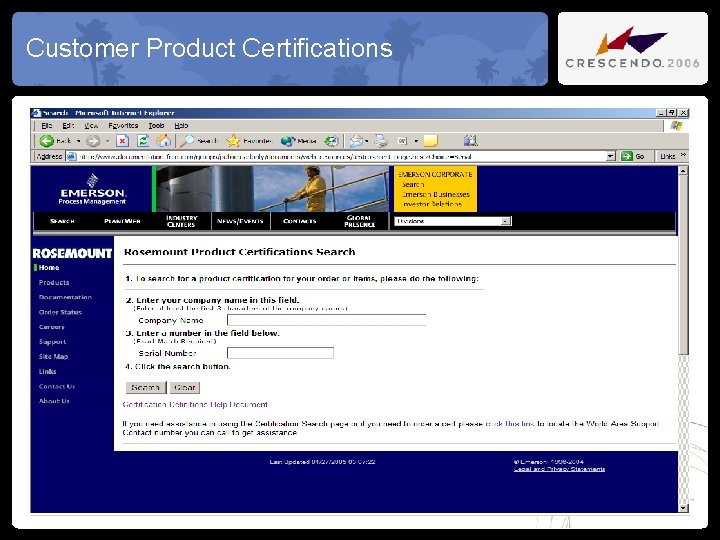Click the Edit with Word toolbar icon
This screenshot has height=540, width=720.
[402, 141]
